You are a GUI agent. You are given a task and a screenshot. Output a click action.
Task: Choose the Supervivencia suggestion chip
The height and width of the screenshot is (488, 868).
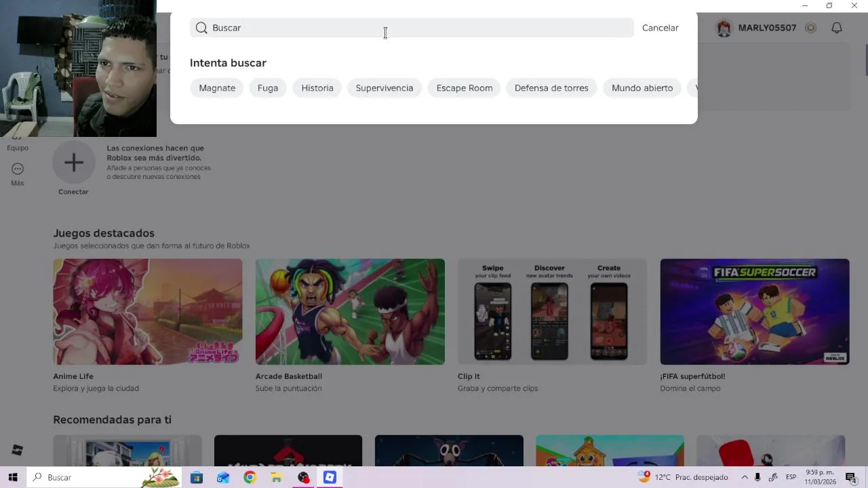coord(384,88)
